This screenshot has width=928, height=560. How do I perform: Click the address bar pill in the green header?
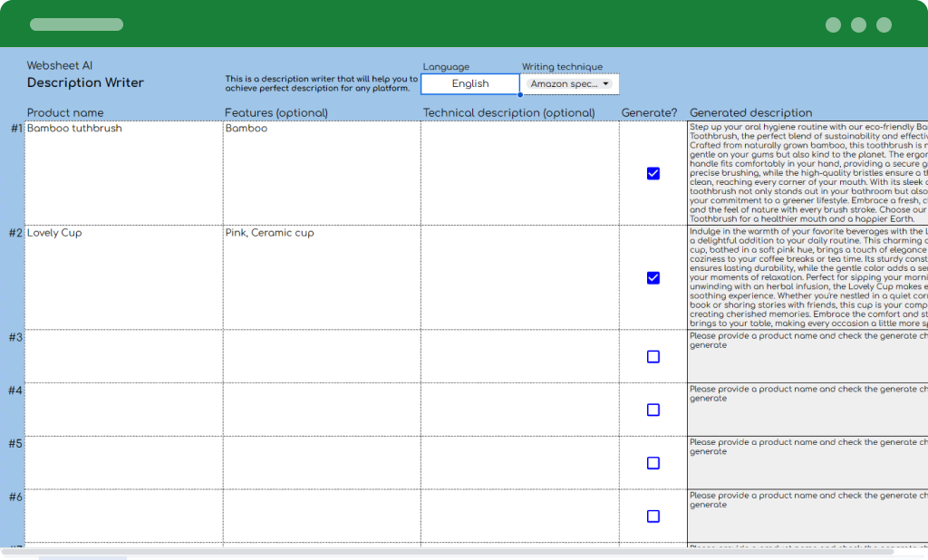coord(76,24)
